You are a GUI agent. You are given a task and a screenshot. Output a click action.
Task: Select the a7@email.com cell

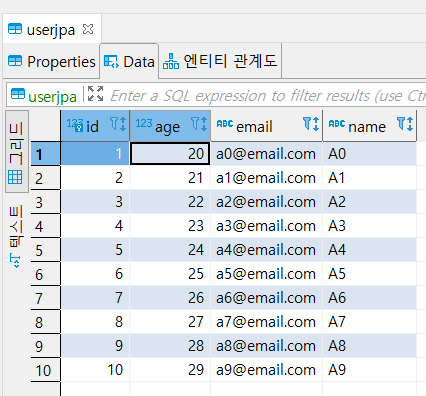(x=266, y=322)
